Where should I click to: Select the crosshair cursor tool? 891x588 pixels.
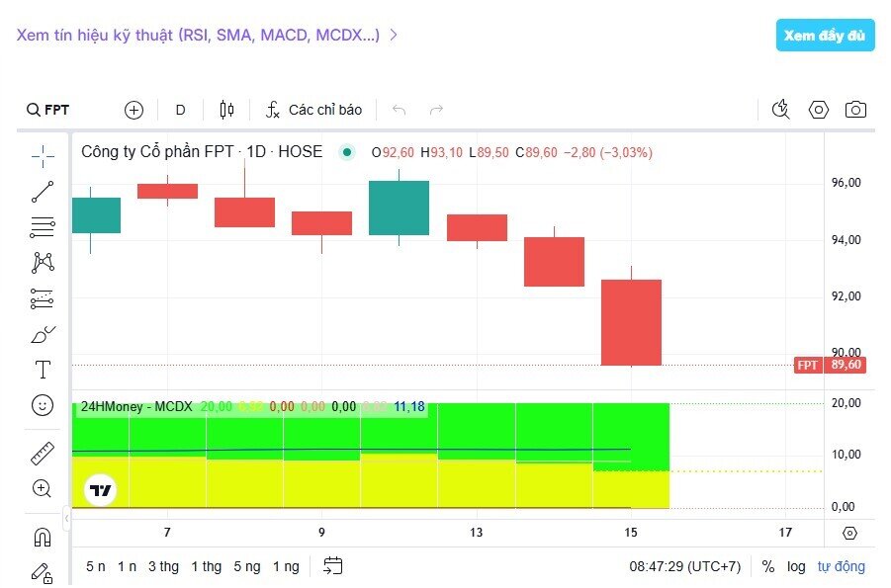click(43, 156)
